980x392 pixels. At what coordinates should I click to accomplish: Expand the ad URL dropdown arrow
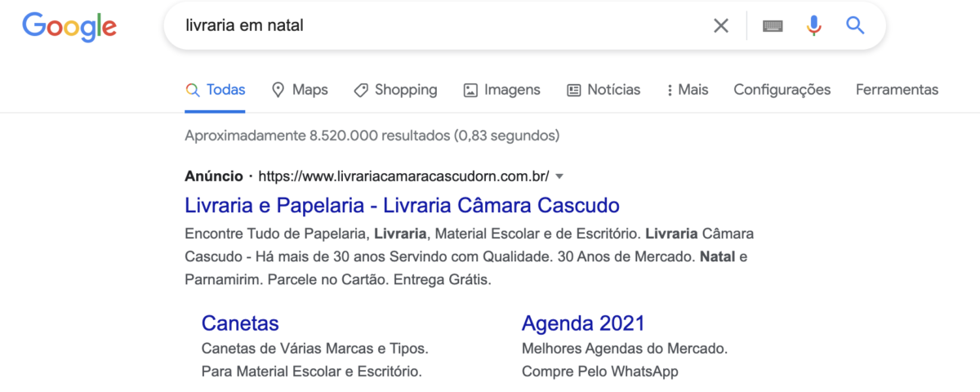coord(559,176)
